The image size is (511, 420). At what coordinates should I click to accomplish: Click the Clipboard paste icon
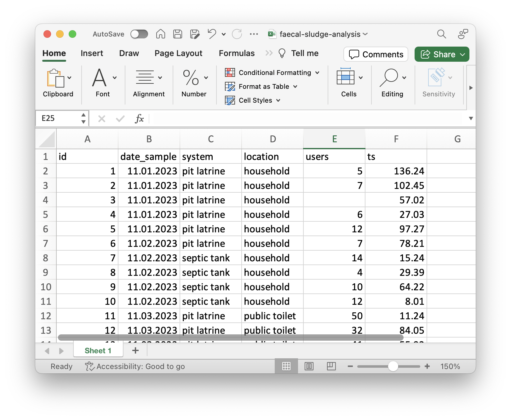[x=55, y=78]
